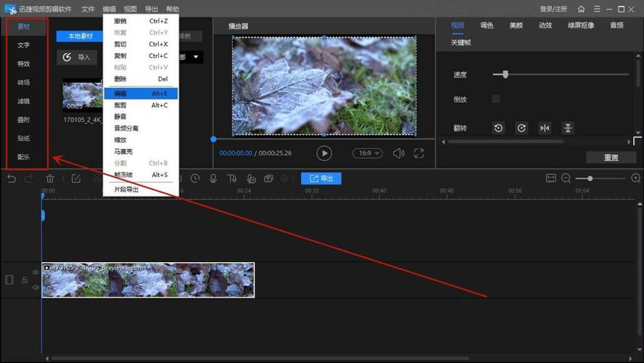The height and width of the screenshot is (363, 644).
Task: Switch to the 调色 tab
Action: pyautogui.click(x=487, y=25)
